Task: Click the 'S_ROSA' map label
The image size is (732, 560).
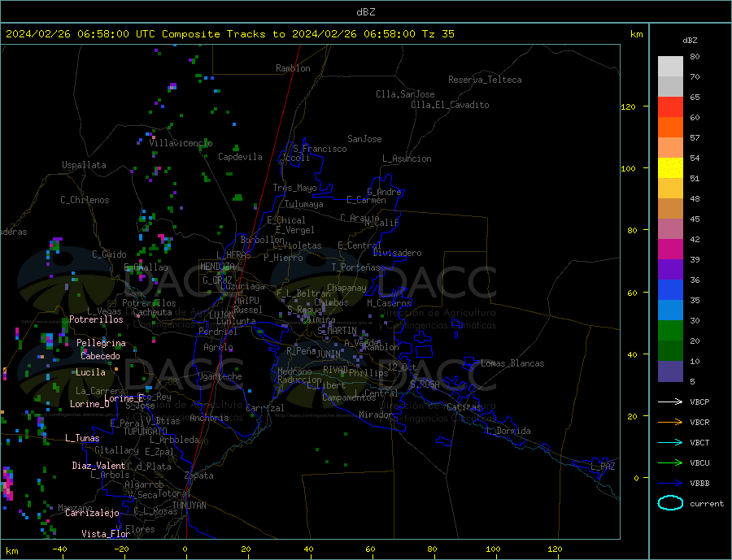Action: coord(425,384)
